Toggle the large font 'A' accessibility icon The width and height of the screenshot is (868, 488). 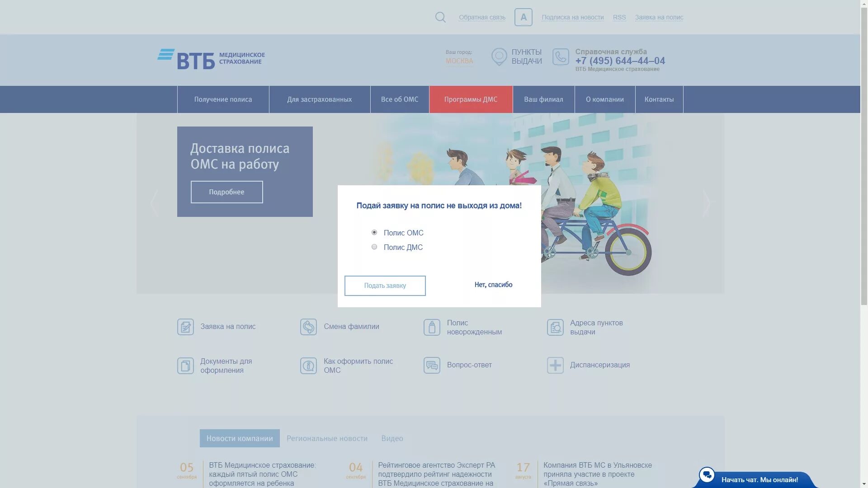coord(523,17)
